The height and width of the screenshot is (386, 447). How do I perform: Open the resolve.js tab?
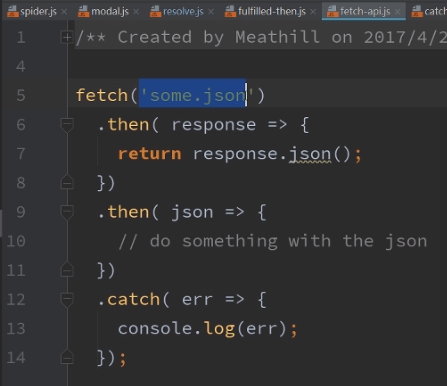point(183,12)
